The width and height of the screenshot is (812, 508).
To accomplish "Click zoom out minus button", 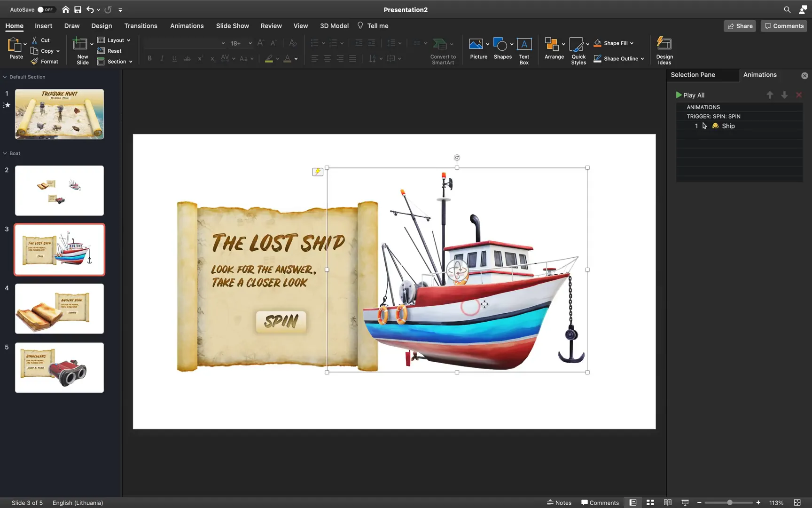I will [699, 502].
